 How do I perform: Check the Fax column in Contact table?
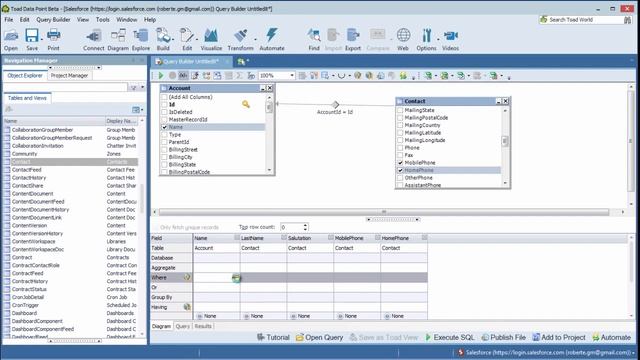(400, 155)
